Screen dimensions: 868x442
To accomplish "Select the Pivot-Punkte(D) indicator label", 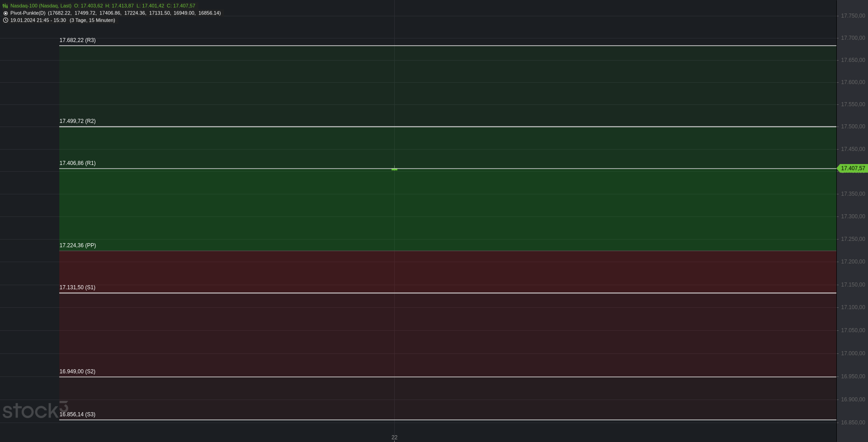I will point(28,13).
